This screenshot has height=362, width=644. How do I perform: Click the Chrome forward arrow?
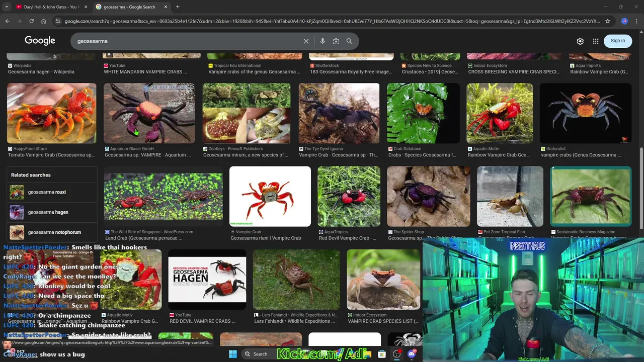coord(19,21)
